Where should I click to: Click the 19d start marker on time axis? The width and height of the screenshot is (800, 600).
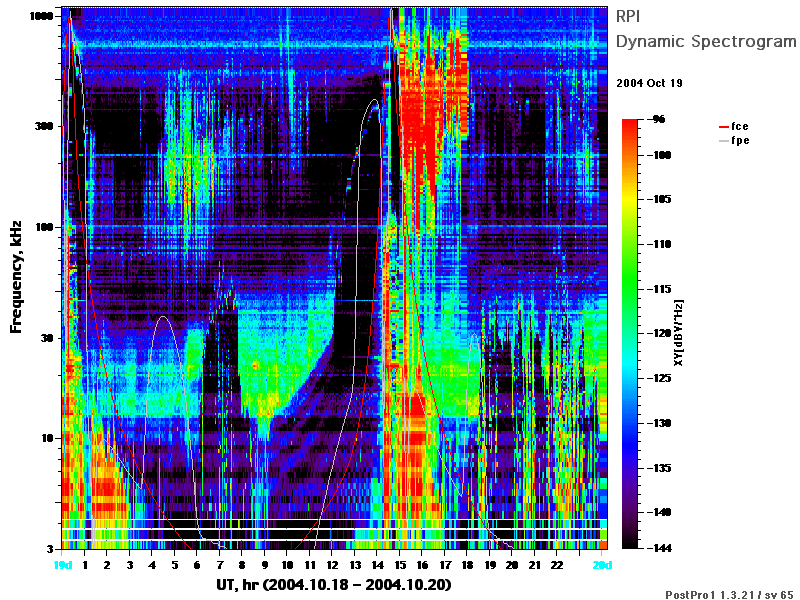click(63, 565)
